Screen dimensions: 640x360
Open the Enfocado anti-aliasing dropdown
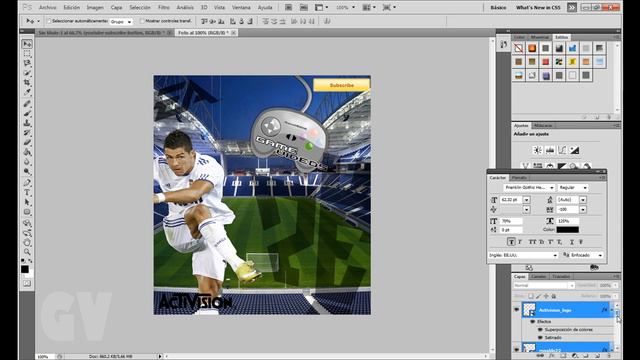(x=587, y=255)
